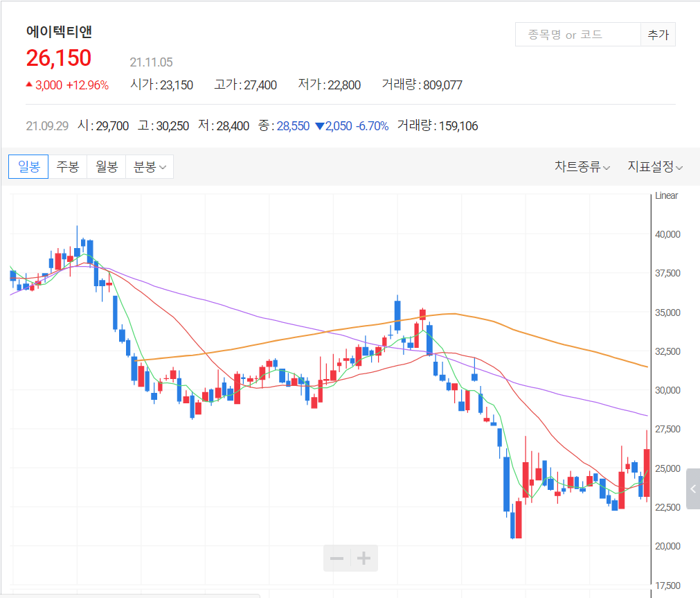Screen dimensions: 700x598
Task: Click the 35,000 price axis label
Action: click(x=667, y=313)
